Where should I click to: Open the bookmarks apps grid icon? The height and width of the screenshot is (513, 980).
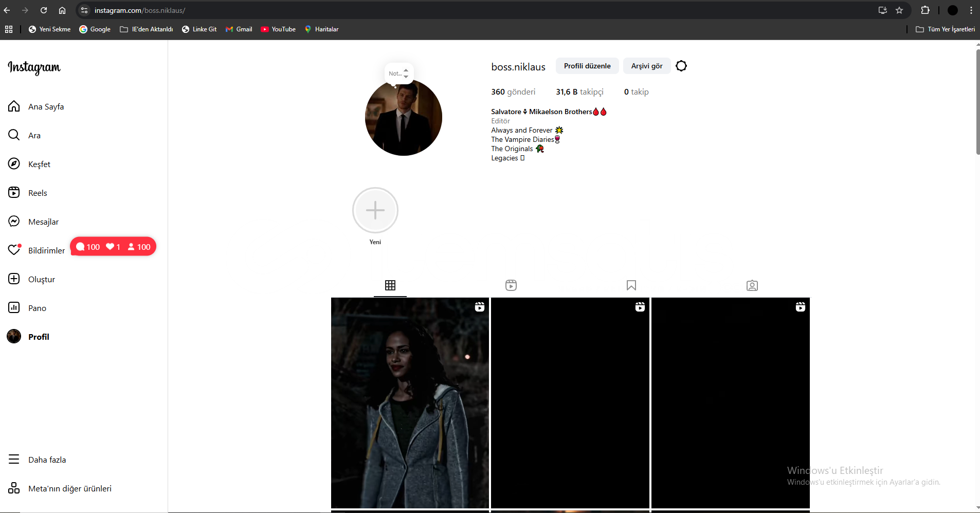pyautogui.click(x=9, y=29)
